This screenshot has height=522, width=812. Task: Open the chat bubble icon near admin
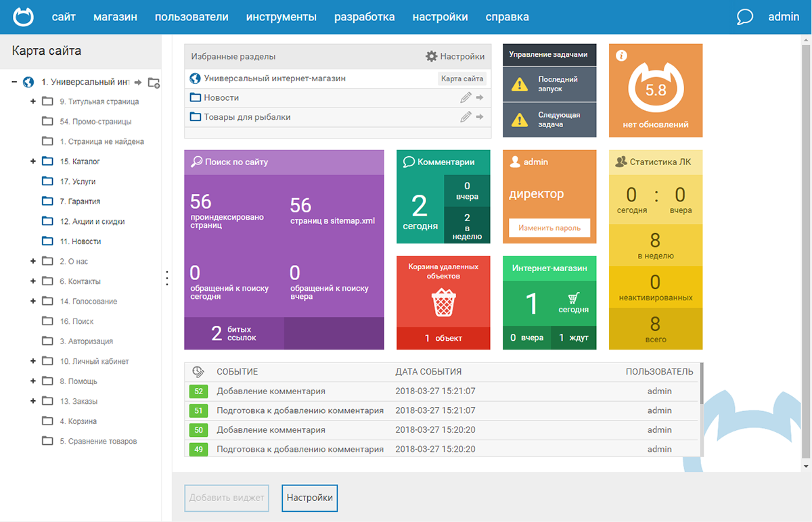click(745, 17)
